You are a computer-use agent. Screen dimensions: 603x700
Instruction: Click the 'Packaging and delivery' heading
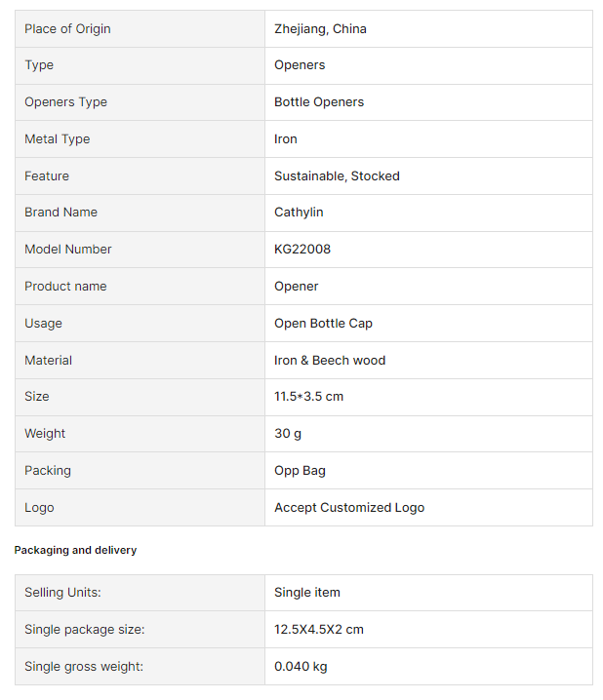(75, 551)
